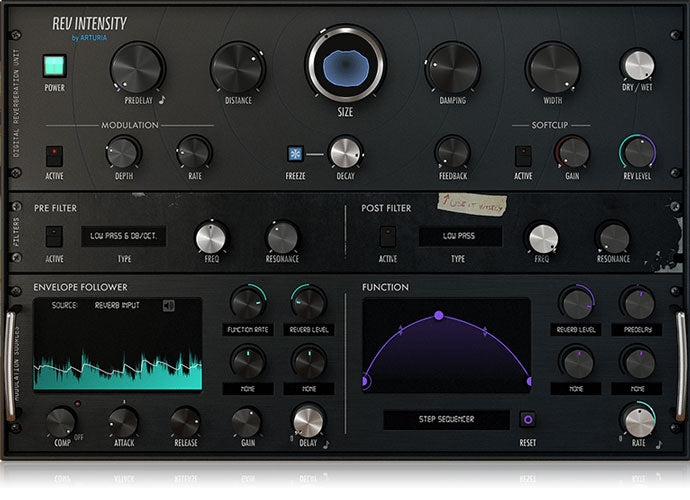690x500 pixels.
Task: Click the top peak point on the Function curve
Action: tap(438, 315)
